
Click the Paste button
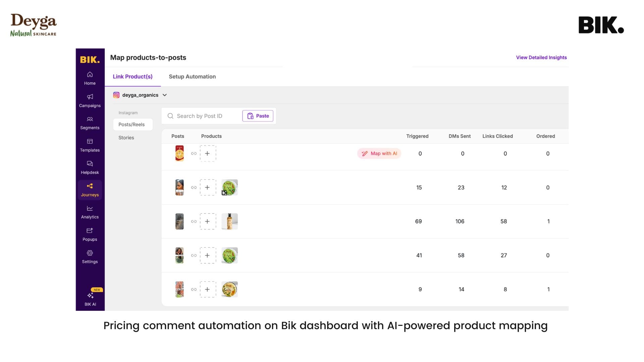click(258, 116)
